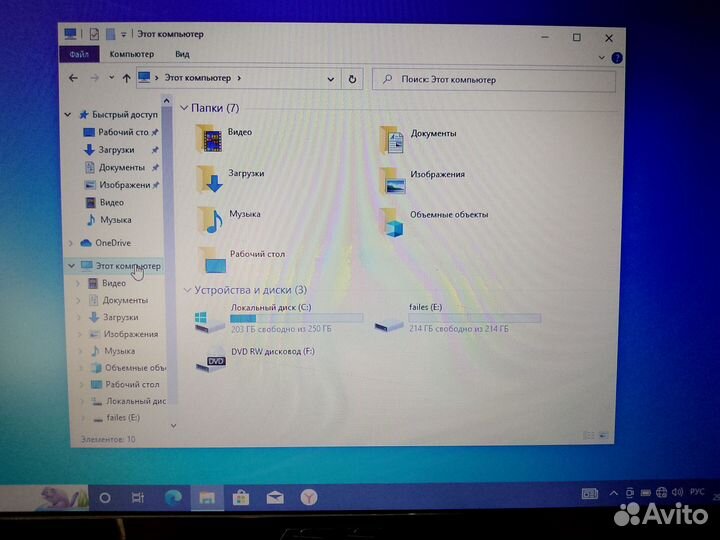720x540 pixels.
Task: Click navigation pane scrollbar up arrow
Action: click(x=167, y=101)
